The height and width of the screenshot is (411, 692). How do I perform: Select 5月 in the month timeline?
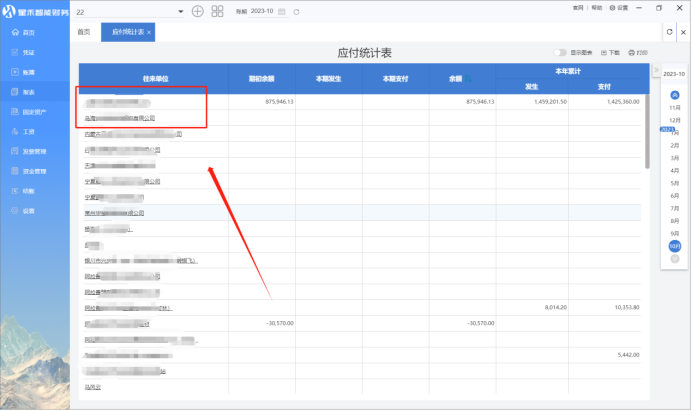(x=675, y=183)
